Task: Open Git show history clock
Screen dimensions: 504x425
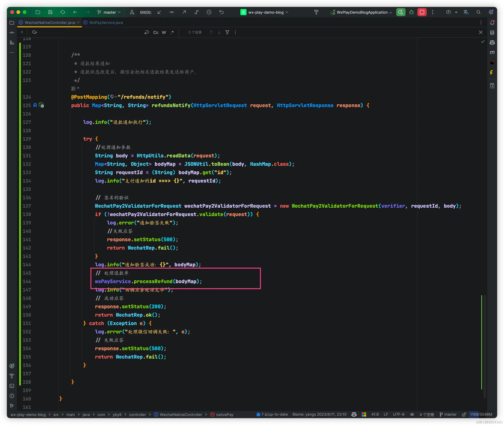Action: point(209,12)
